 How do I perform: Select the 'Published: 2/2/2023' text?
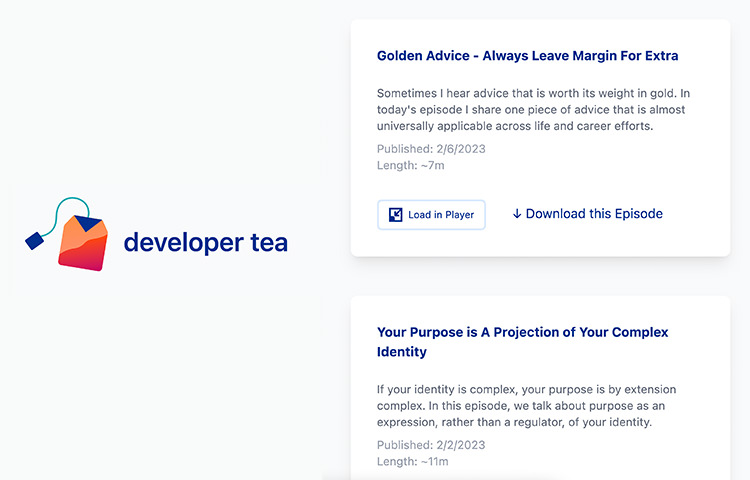pos(431,445)
